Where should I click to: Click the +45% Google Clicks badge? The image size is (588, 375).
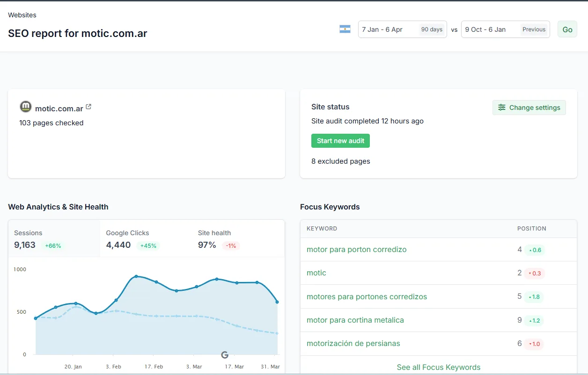[148, 245]
